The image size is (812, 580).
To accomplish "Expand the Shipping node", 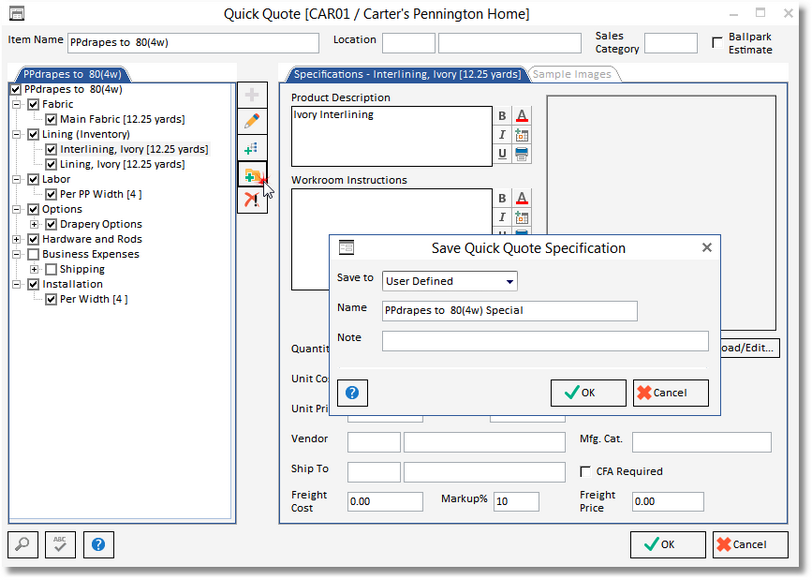I will coord(34,270).
